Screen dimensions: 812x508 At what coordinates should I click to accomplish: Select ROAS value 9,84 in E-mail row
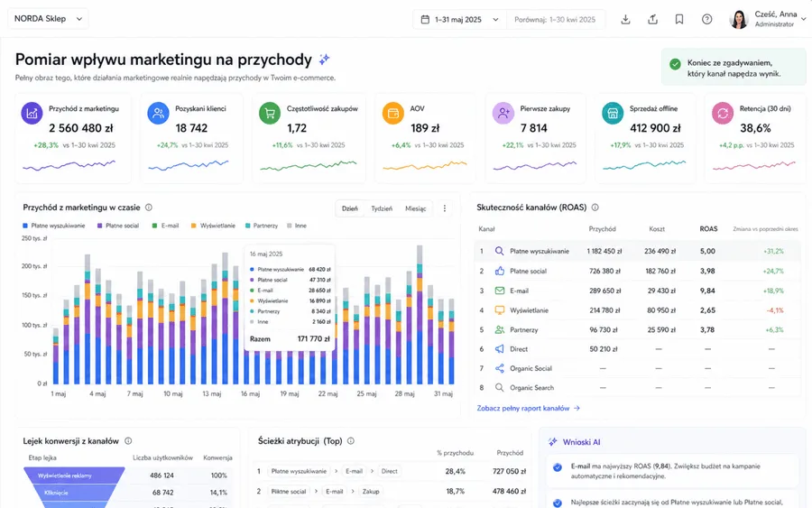point(707,291)
